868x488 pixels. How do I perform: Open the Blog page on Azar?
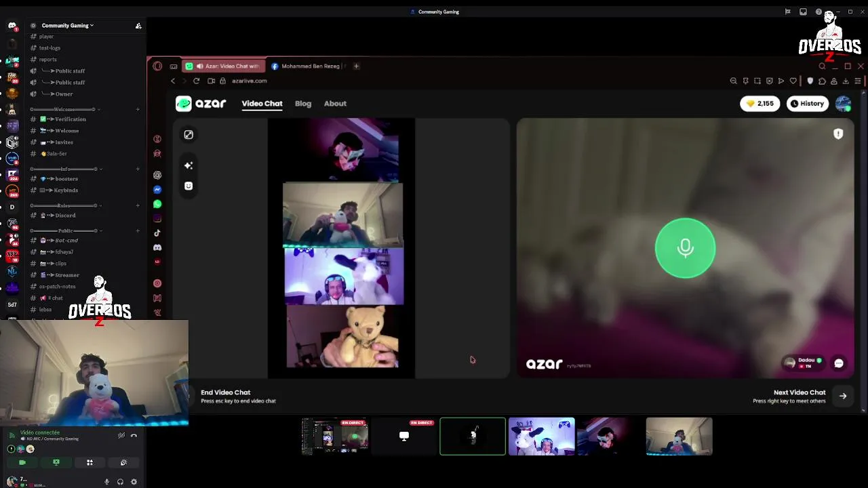coord(303,104)
